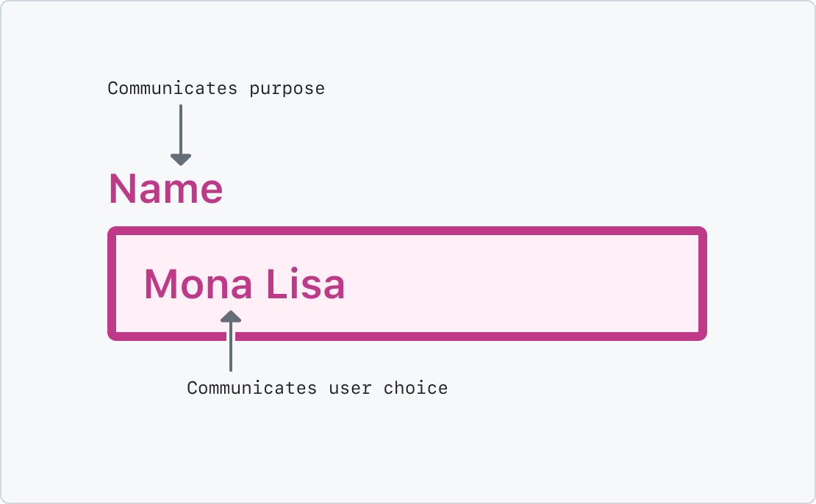Click the downward arrow above Name
The width and height of the screenshot is (816, 504).
[x=180, y=132]
